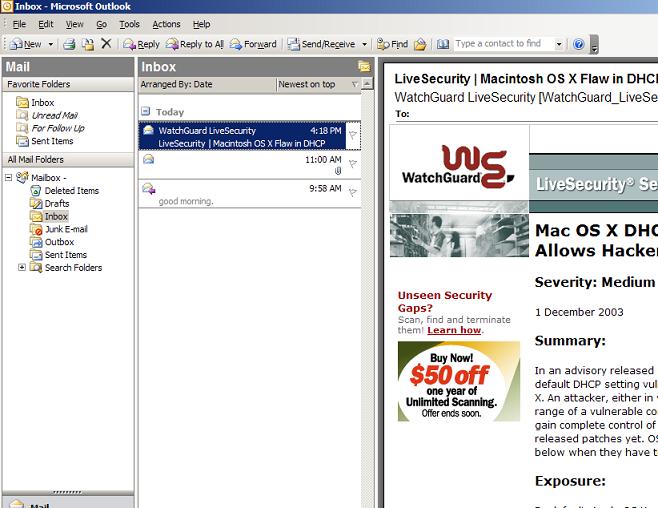Screen dimensions: 658x508
Task: Click the Outlook Help question mark icon
Action: pyautogui.click(x=578, y=44)
